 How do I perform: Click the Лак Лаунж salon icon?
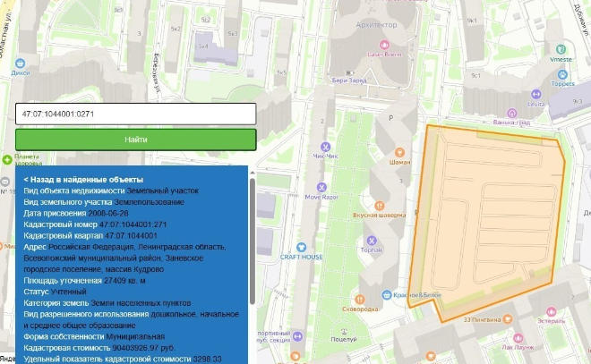click(x=520, y=336)
